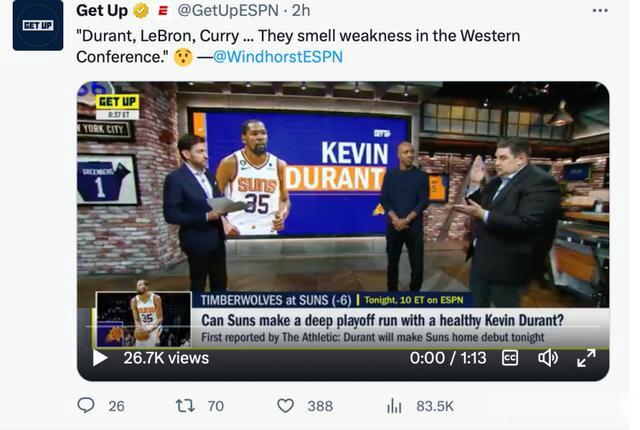
Task: Click the reply speech bubble icon
Action: coord(87,405)
